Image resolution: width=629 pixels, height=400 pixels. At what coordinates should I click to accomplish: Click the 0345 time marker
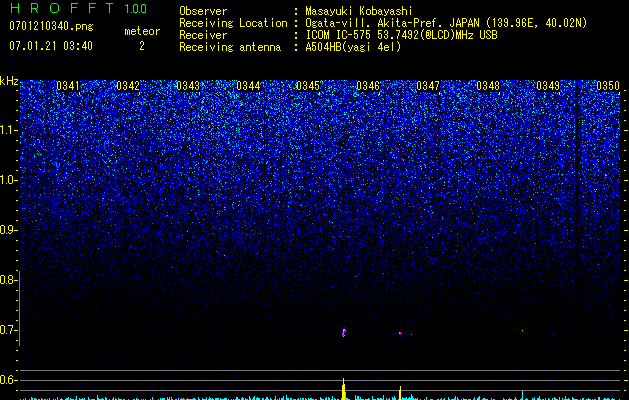tap(308, 86)
